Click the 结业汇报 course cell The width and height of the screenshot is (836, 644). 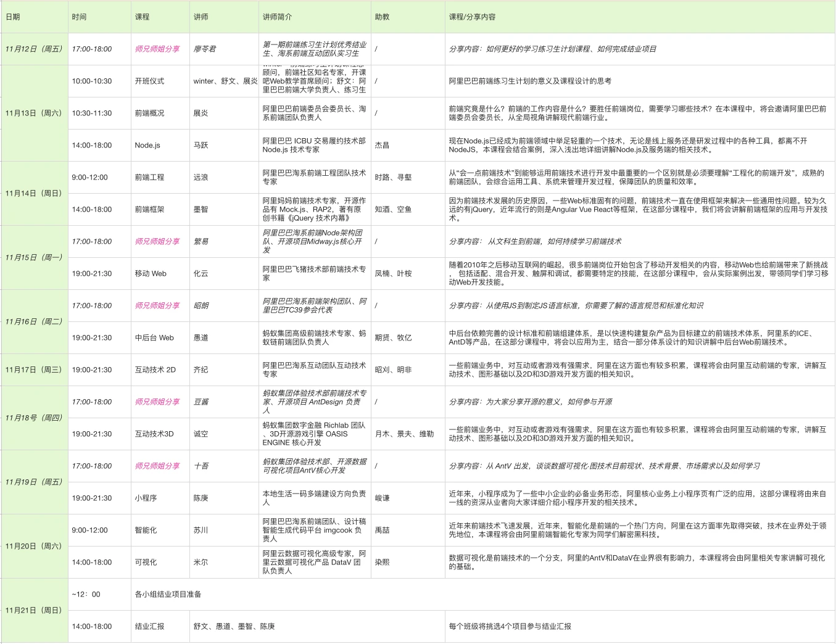pos(149,627)
